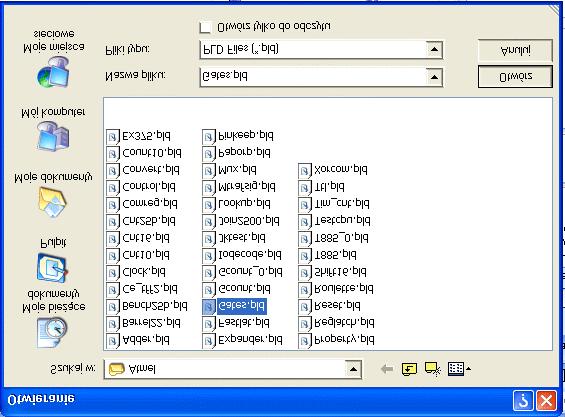This screenshot has width=565, height=417.
Task: Select the Tim_cnt.pld file name
Action: [342, 204]
